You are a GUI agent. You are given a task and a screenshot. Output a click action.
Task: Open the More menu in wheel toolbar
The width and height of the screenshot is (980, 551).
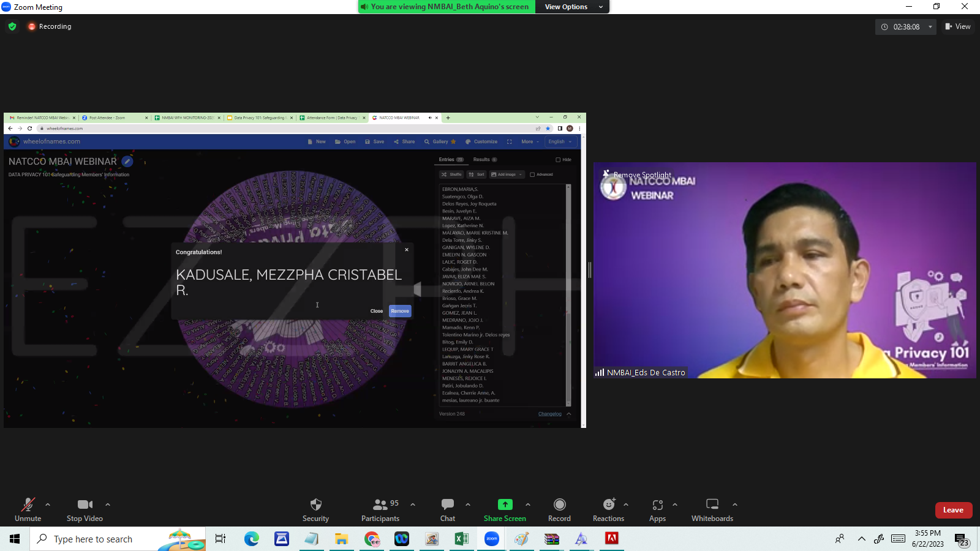[530, 141]
